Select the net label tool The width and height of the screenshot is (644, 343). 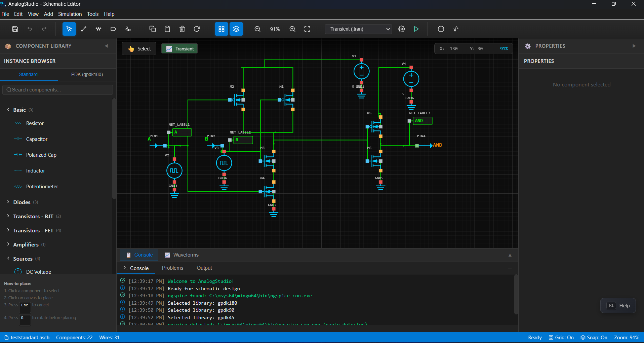113,29
